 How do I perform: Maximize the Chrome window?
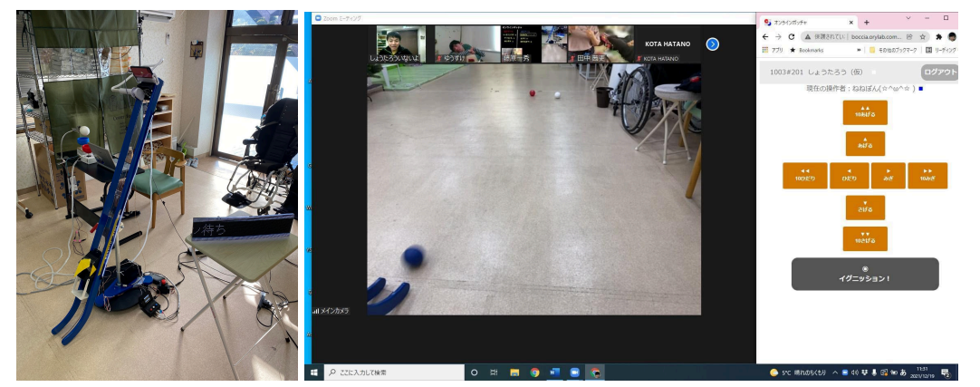tap(946, 18)
